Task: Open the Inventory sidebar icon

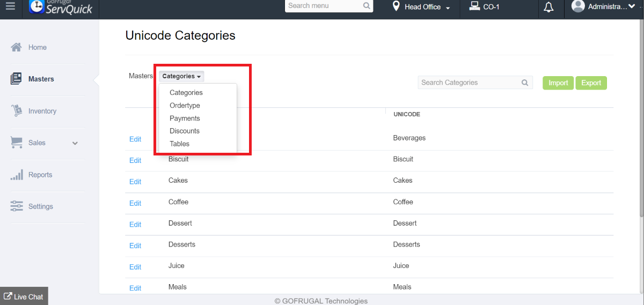Action: pos(17,111)
